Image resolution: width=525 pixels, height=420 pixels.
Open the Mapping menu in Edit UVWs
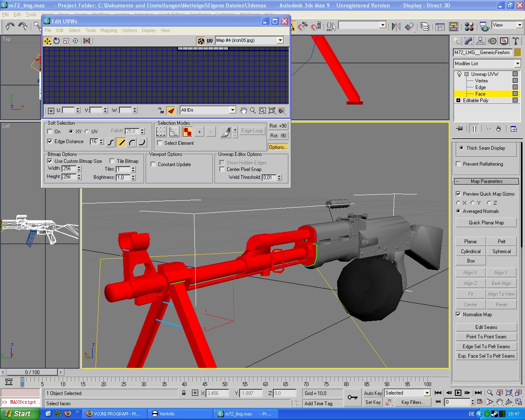(108, 30)
